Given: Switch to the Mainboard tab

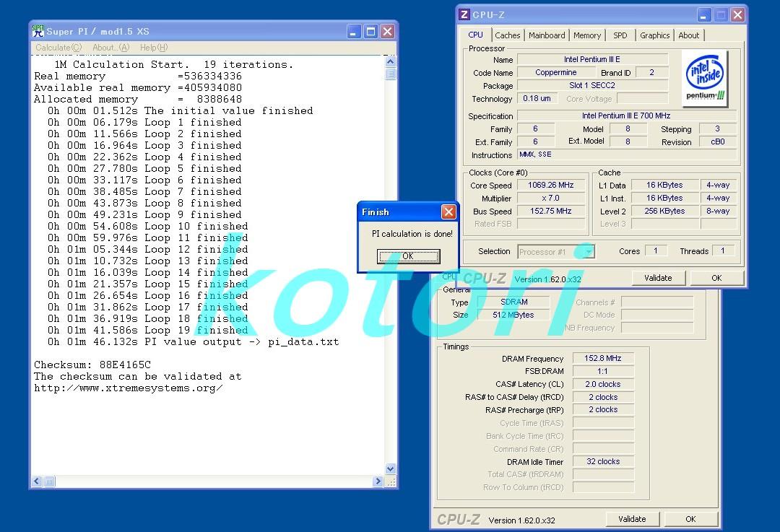Looking at the screenshot, I should point(547,35).
